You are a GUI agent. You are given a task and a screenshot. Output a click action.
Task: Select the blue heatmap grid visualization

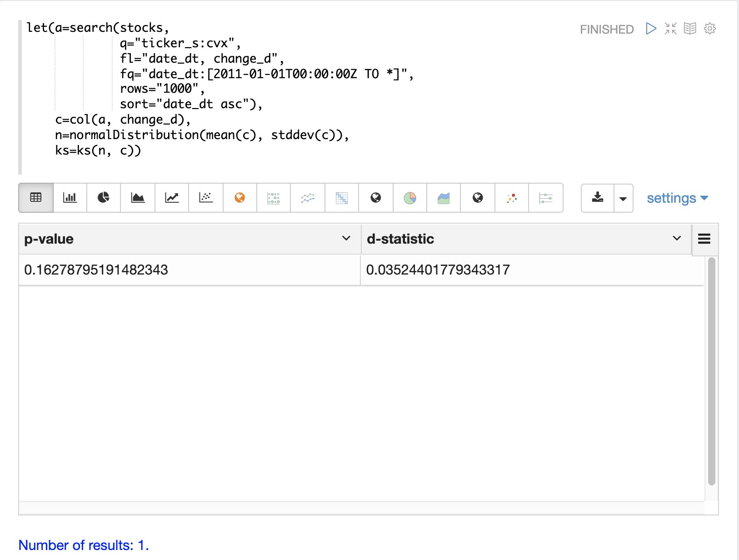(342, 198)
